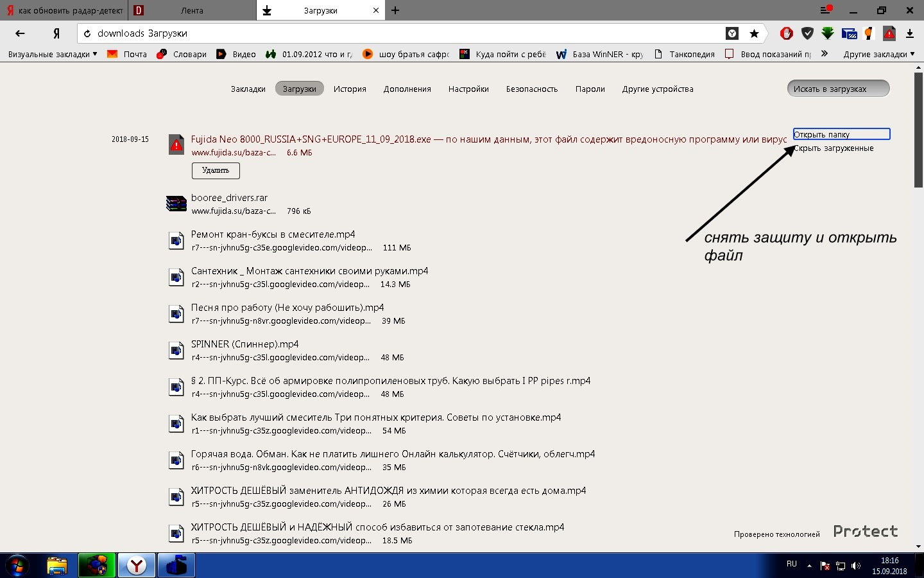Image resolution: width=924 pixels, height=578 pixels.
Task: Click the www.fujida.su source link under booree_drivers.rar
Action: coord(234,211)
